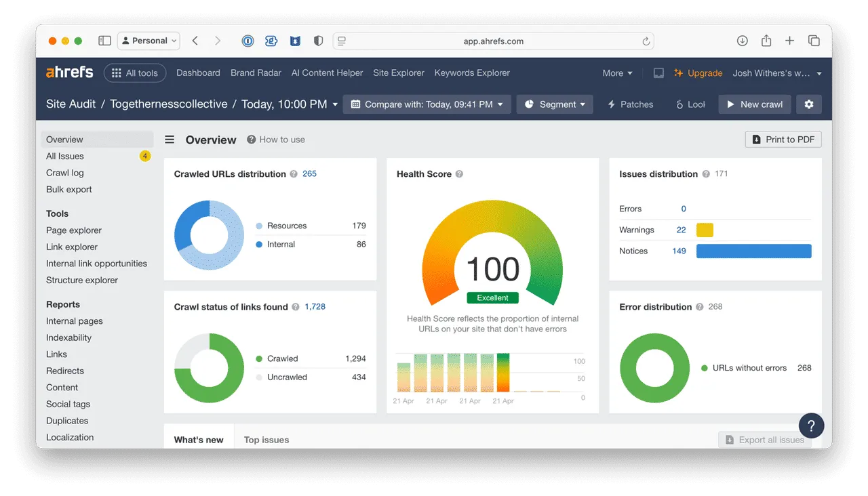Open Link explorer tool
Screen dimensions: 868x496
[72, 247]
